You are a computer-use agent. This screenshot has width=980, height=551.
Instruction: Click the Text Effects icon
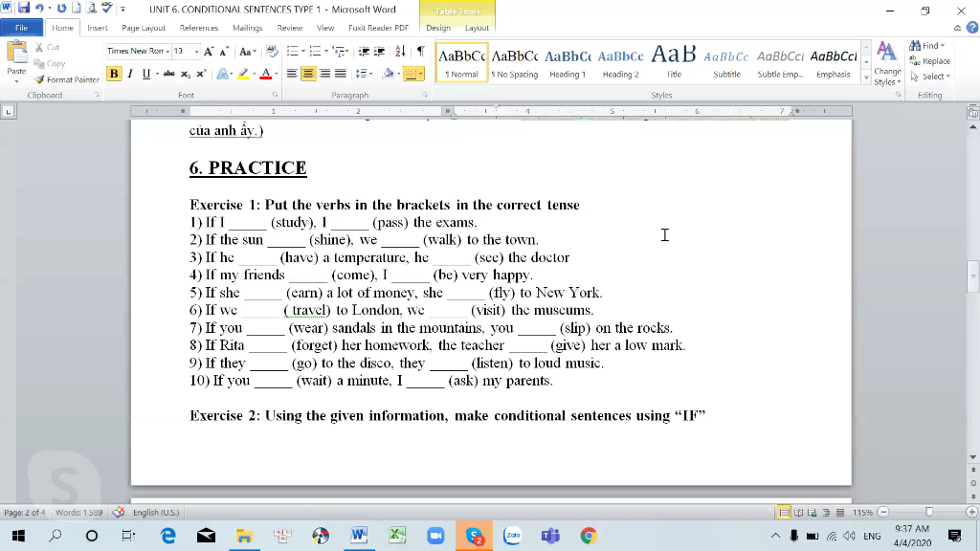pyautogui.click(x=222, y=74)
